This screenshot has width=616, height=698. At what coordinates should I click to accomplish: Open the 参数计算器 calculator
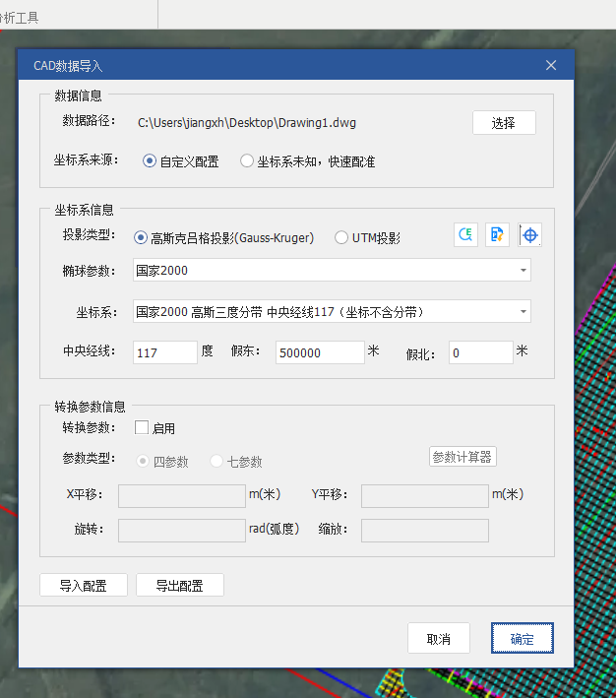pos(462,457)
